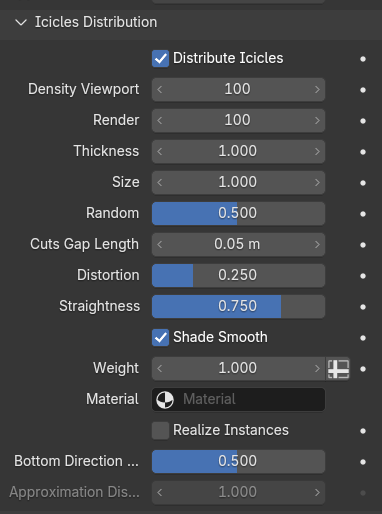Increase Thickness value with right arrow
This screenshot has width=382, height=514.
coord(317,151)
